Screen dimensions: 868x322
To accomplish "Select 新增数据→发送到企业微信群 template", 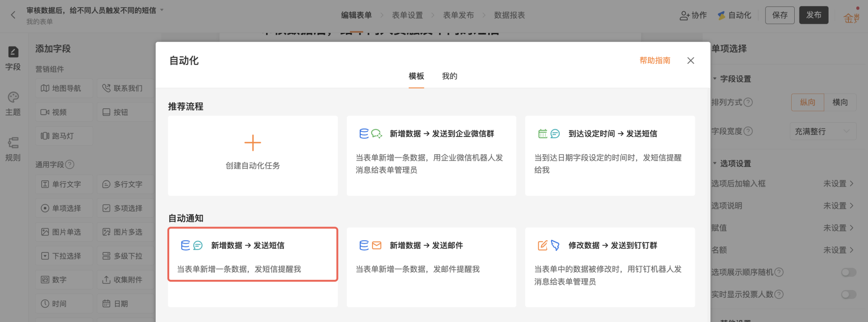I will point(431,156).
